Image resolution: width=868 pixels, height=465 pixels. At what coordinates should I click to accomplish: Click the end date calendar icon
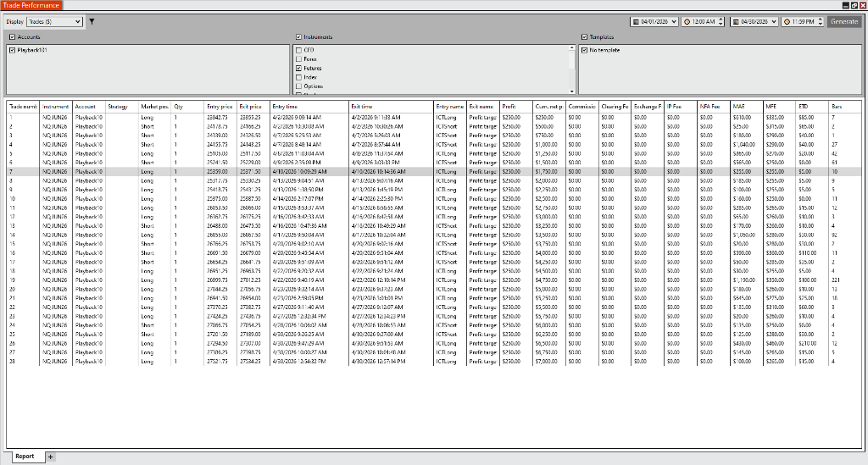coord(737,21)
